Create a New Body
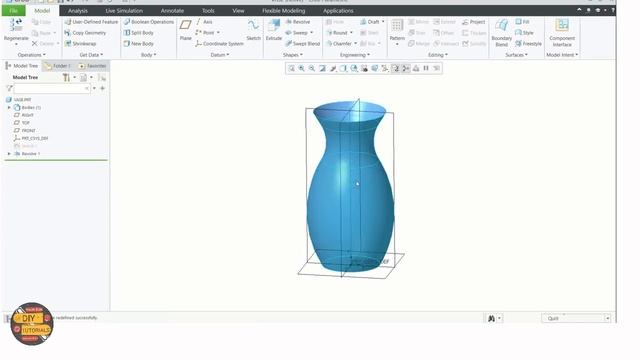Viewport: 640px width, 360px height. tap(138, 43)
